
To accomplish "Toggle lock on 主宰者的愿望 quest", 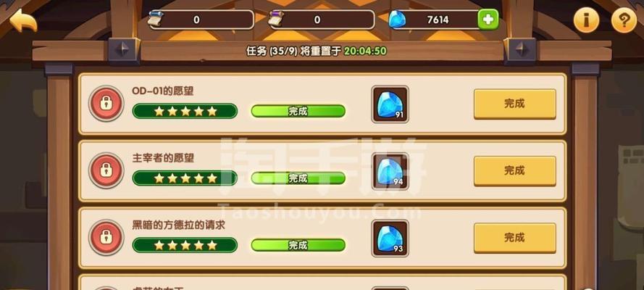I will 106,170.
